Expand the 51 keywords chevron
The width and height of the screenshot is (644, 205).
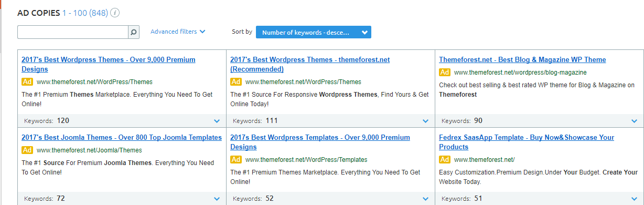pyautogui.click(x=635, y=199)
